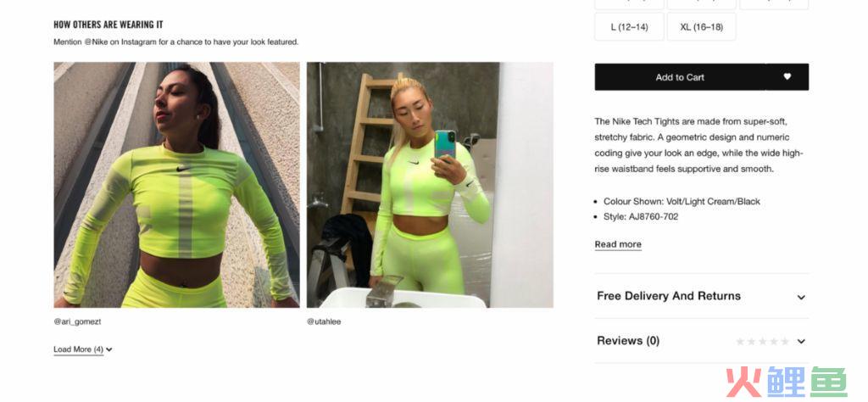Image resolution: width=868 pixels, height=402 pixels.
Task: Select the cut-off size option above XL (16–18)
Action: point(701,4)
